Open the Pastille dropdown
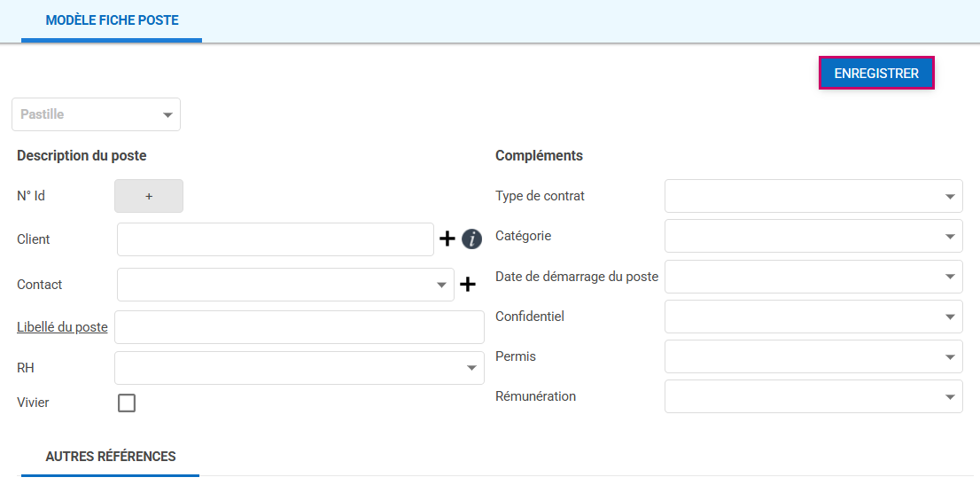 [x=96, y=114]
